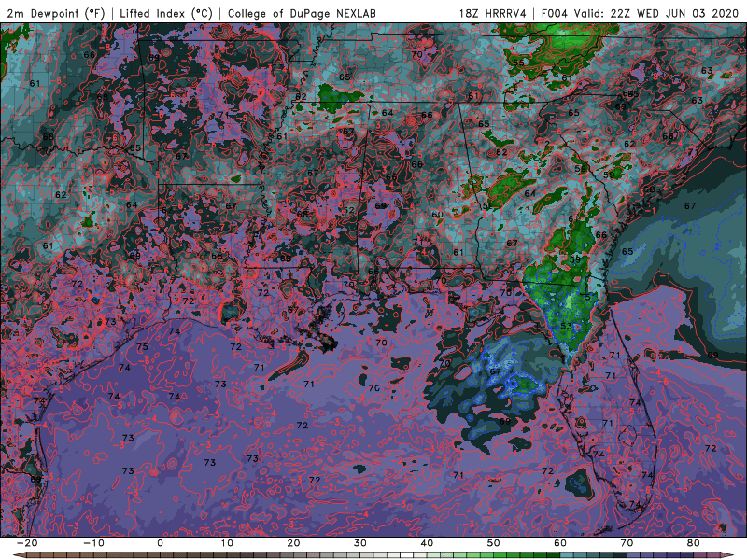The height and width of the screenshot is (560, 747).
Task: Click the 0 label on the color scale
Action: click(x=160, y=543)
